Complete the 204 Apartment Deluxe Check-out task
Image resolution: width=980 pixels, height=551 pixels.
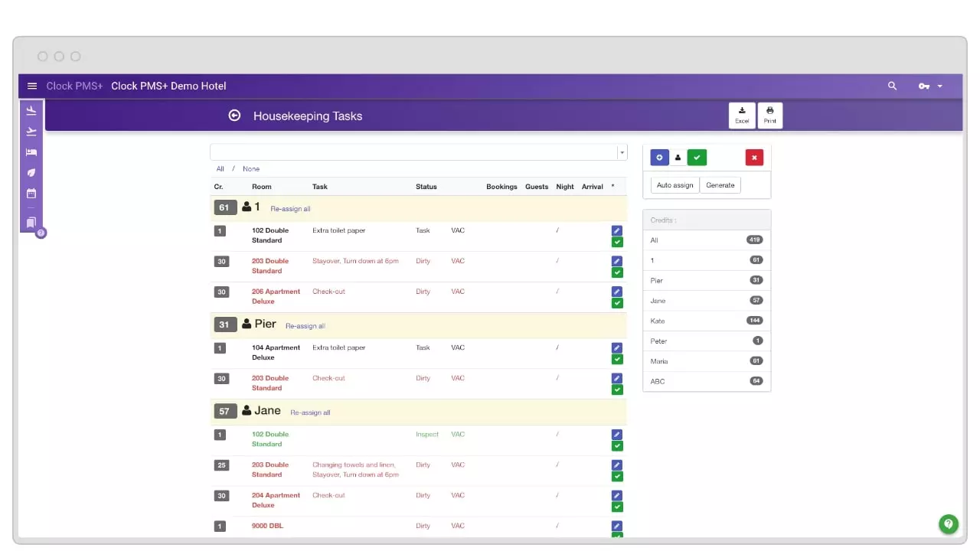click(x=617, y=507)
